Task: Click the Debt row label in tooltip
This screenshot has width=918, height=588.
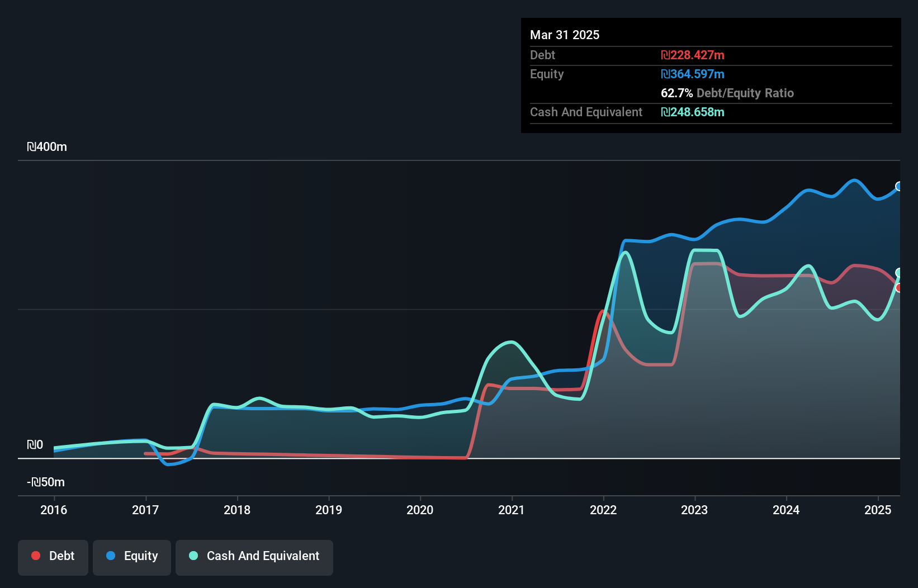Action: [542, 55]
